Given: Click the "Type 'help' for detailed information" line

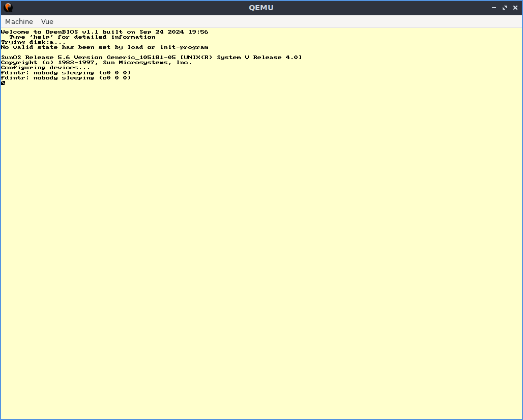Looking at the screenshot, I should click(82, 37).
